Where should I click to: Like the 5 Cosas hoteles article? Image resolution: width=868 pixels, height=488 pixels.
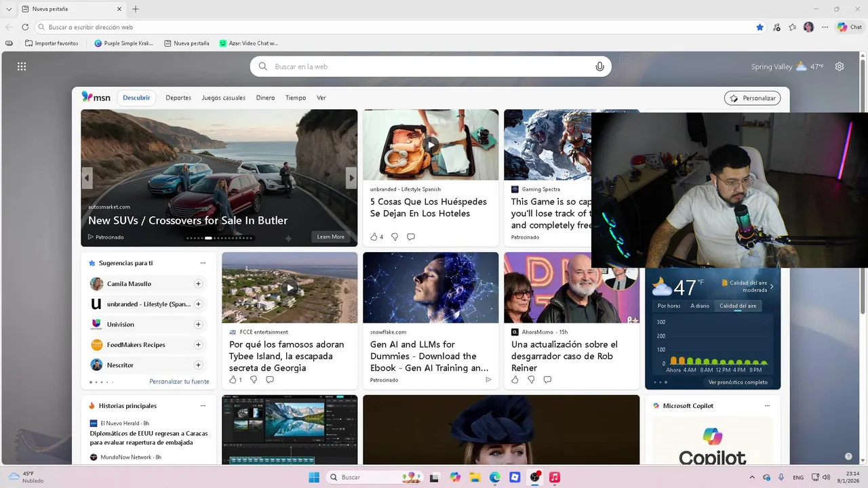point(374,237)
